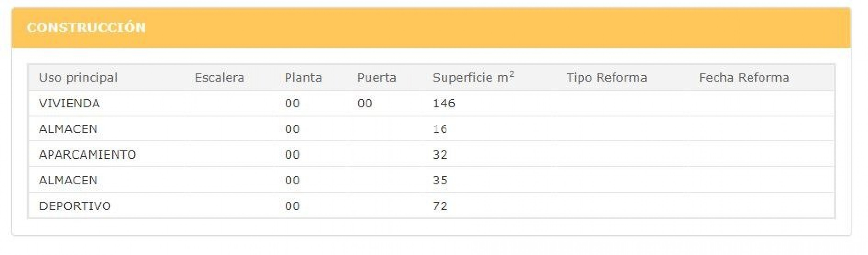Click the Planta value in DEPORTIVO row
The height and width of the screenshot is (255, 868).
click(292, 206)
